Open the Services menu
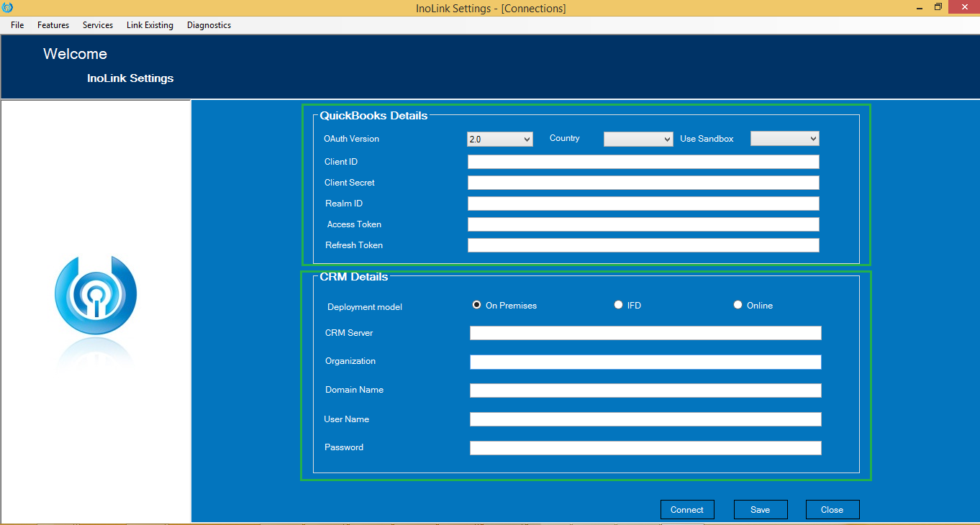The height and width of the screenshot is (525, 980). coord(98,25)
